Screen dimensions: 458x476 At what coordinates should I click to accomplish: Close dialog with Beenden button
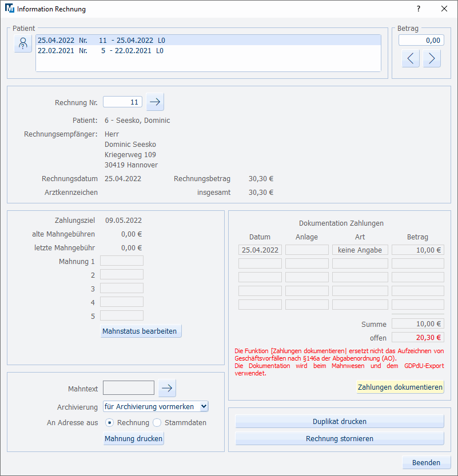point(426,462)
